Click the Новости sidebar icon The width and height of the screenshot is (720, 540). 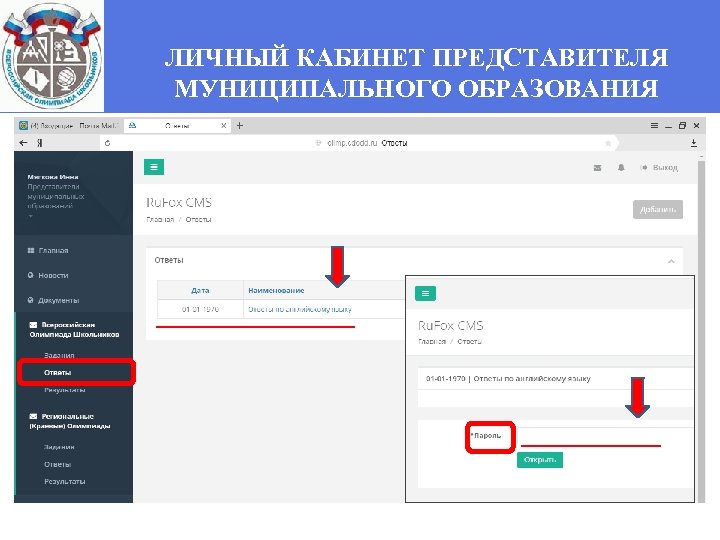30,276
